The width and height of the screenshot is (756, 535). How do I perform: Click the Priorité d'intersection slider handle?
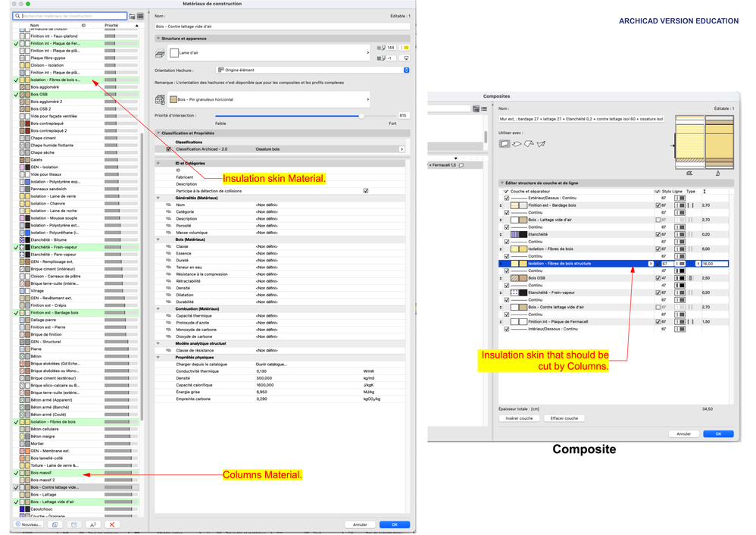(x=361, y=116)
